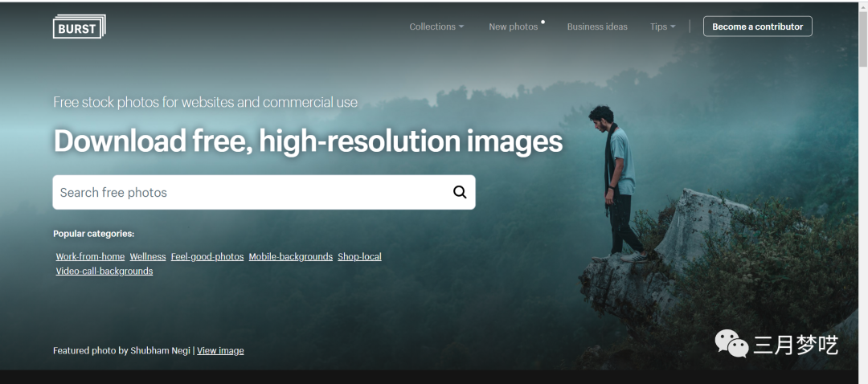Screen dimensions: 868x384
Task: Select the Shop-local category link
Action: point(359,257)
